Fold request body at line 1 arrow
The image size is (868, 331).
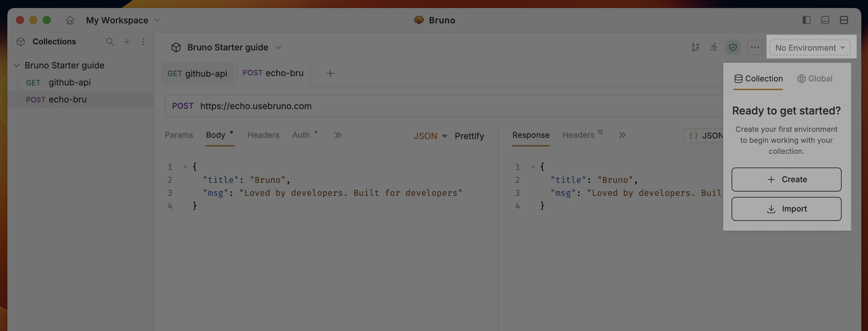pos(185,167)
